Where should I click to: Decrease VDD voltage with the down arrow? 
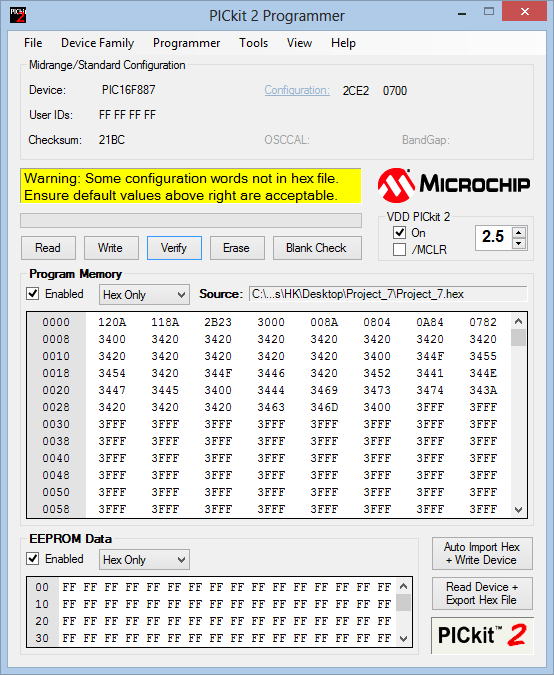(x=519, y=244)
